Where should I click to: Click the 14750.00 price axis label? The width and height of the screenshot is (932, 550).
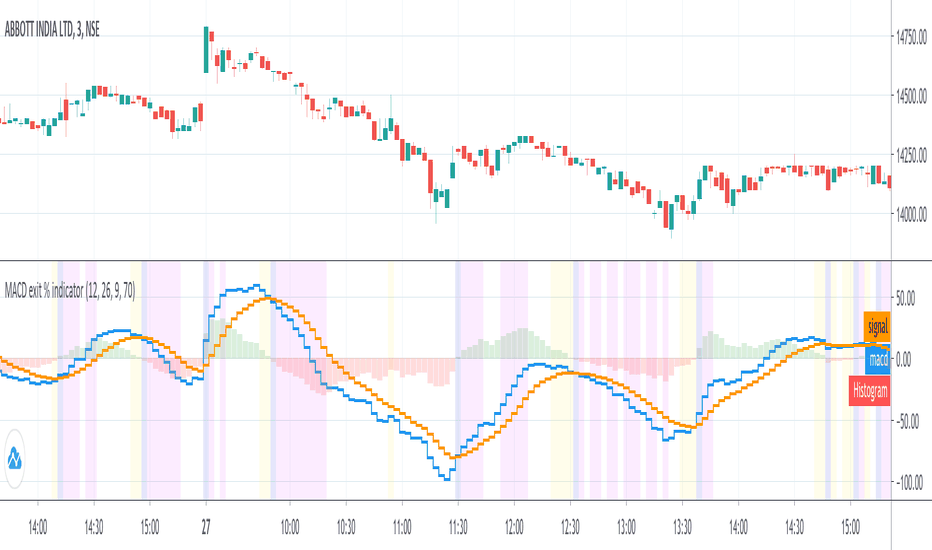coord(910,37)
